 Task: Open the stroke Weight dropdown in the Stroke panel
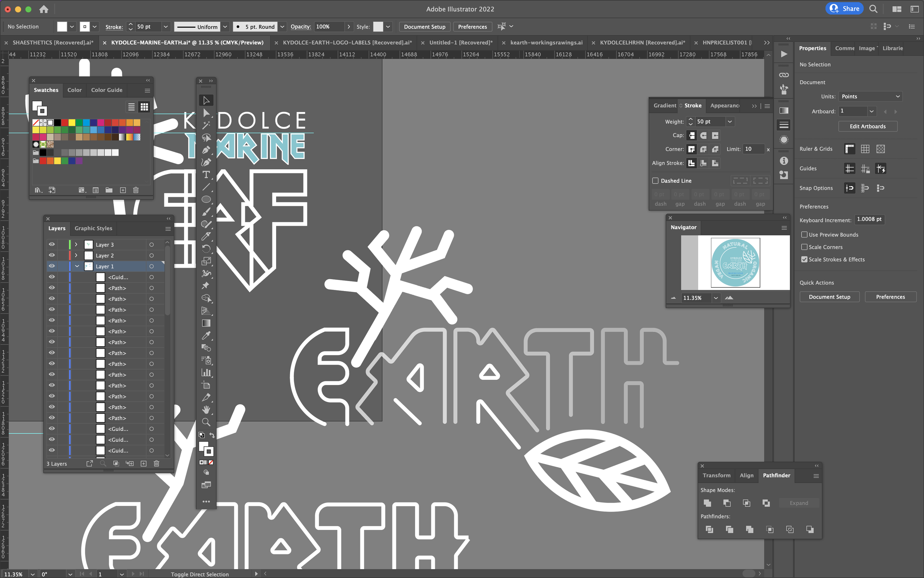(x=730, y=122)
